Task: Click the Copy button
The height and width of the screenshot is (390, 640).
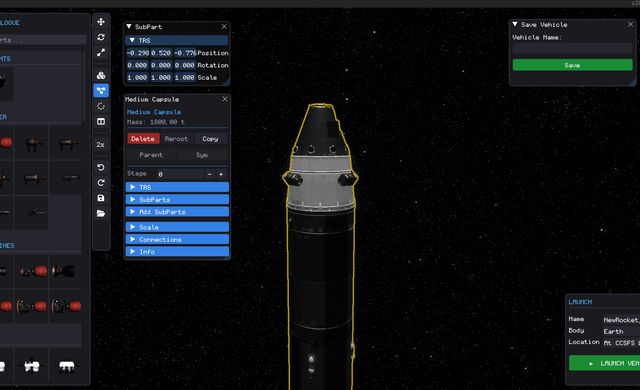Action: tap(210, 139)
